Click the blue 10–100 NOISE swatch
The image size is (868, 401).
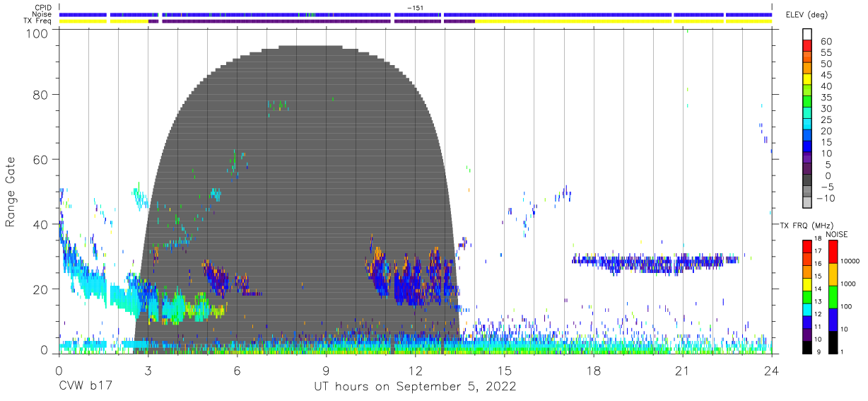click(x=833, y=320)
